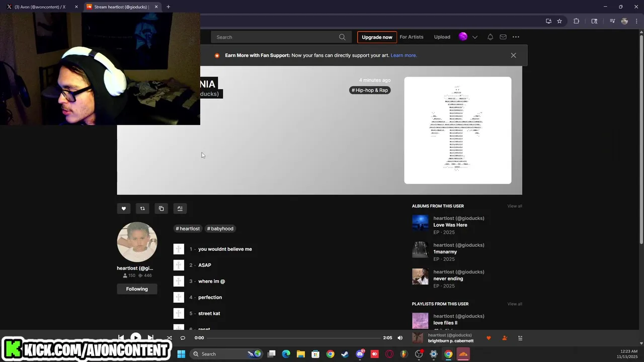Image resolution: width=644 pixels, height=362 pixels.
Task: Close the Stream heartlost tab
Action: 156,7
